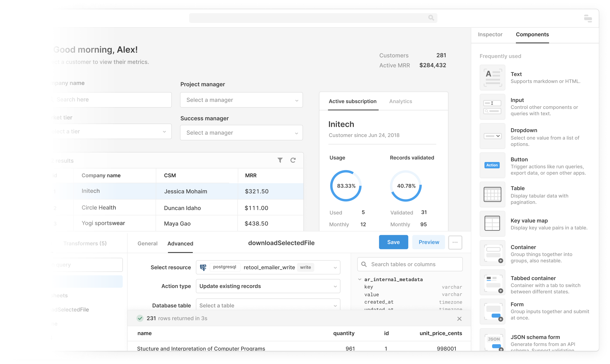Click the filter icon above results table
Image resolution: width=610 pixels, height=364 pixels.
pyautogui.click(x=280, y=160)
